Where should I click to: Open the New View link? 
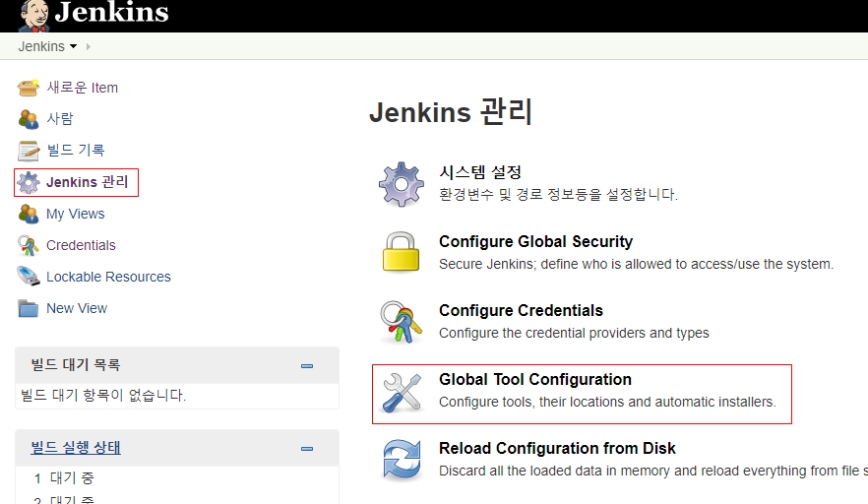pyautogui.click(x=77, y=308)
